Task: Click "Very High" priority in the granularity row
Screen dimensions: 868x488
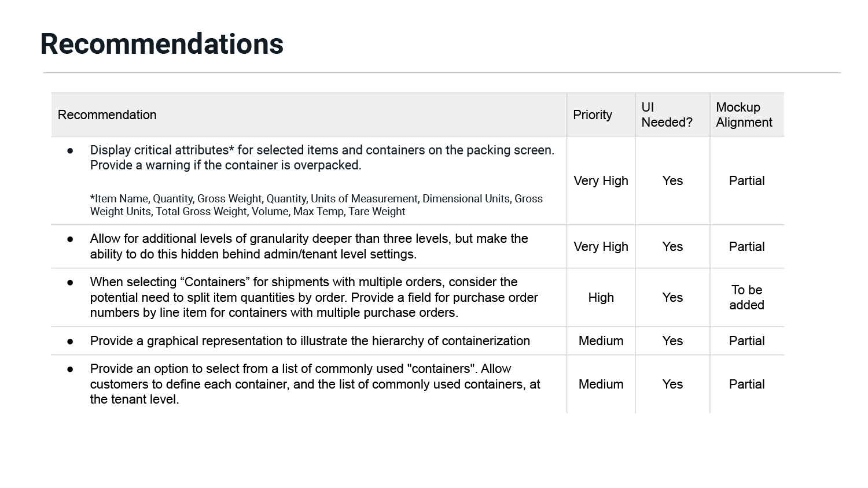Action: tap(601, 246)
